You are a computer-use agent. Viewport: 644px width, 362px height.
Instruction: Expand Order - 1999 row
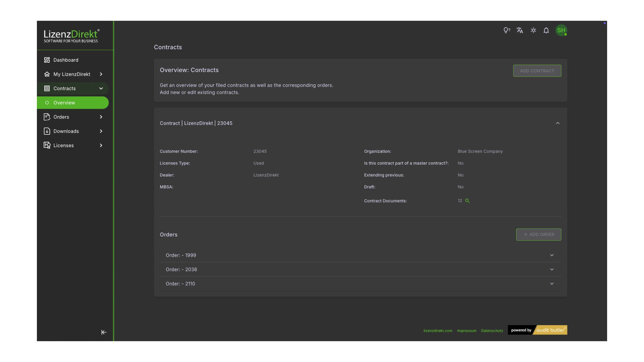coord(552,255)
